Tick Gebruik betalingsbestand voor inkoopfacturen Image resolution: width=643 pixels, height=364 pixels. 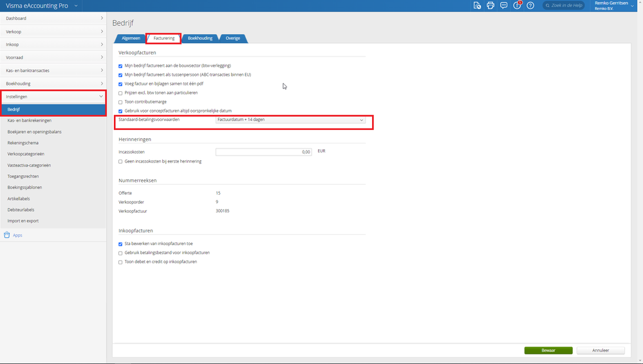(120, 253)
